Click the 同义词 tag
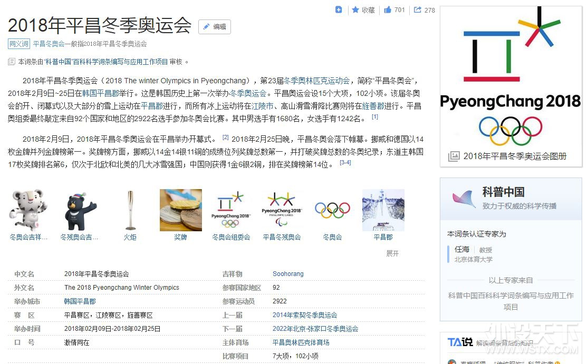The height and width of the screenshot is (364, 588). (x=19, y=44)
